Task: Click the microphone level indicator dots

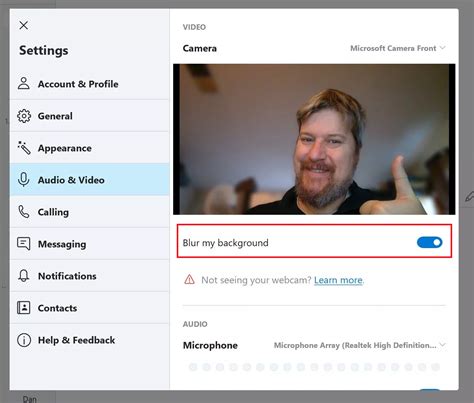Action: (x=314, y=367)
